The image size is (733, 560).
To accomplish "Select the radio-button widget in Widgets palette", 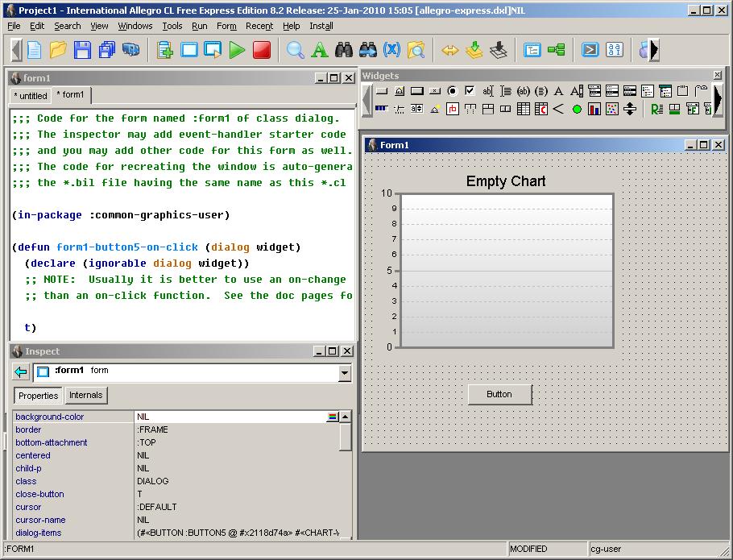I will pyautogui.click(x=452, y=91).
